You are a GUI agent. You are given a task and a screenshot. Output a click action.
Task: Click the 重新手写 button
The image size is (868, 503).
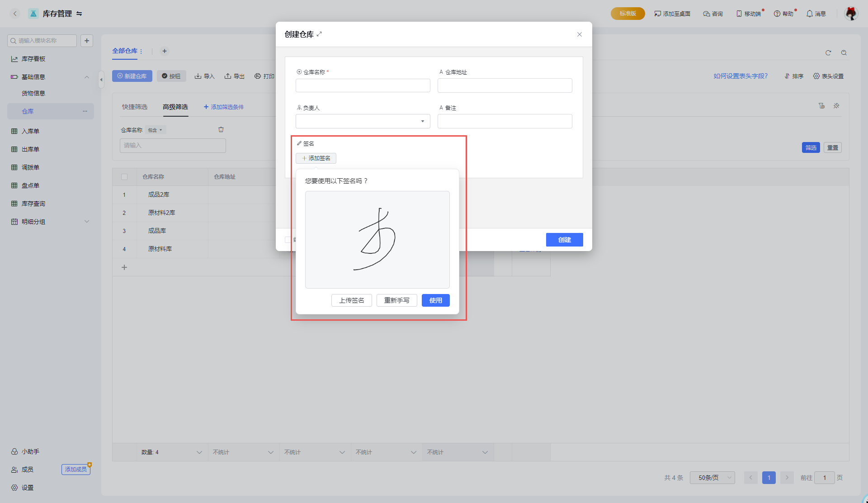point(396,300)
